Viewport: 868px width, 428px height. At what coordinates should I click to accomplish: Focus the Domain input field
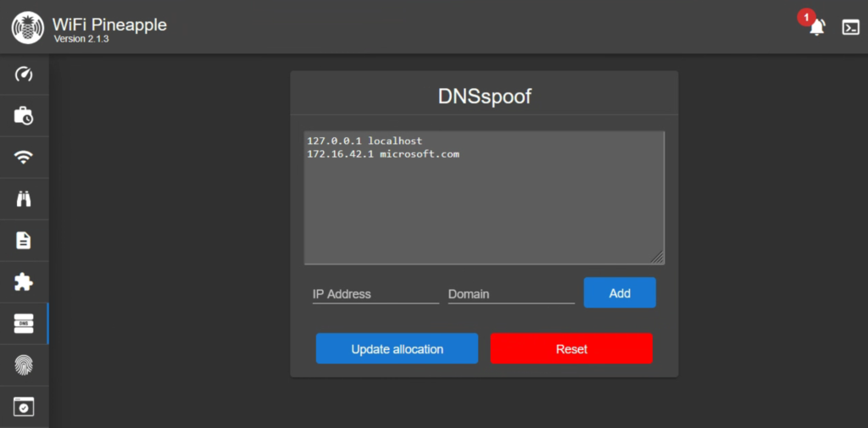(511, 294)
